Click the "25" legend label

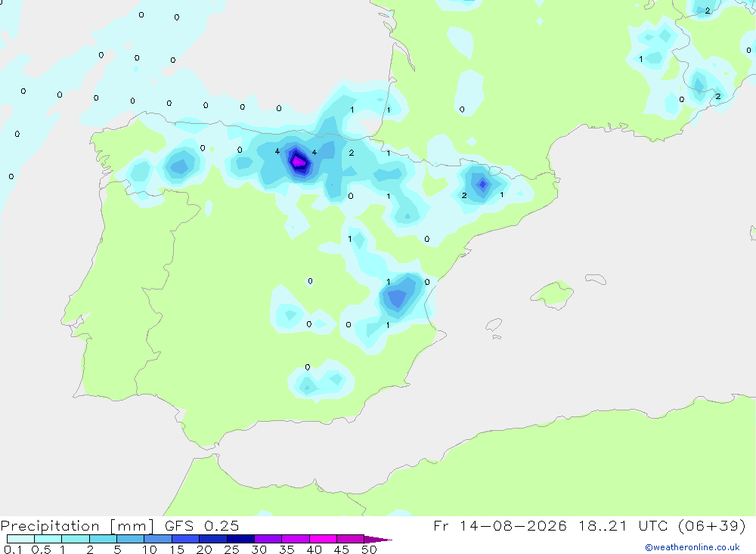(x=232, y=549)
